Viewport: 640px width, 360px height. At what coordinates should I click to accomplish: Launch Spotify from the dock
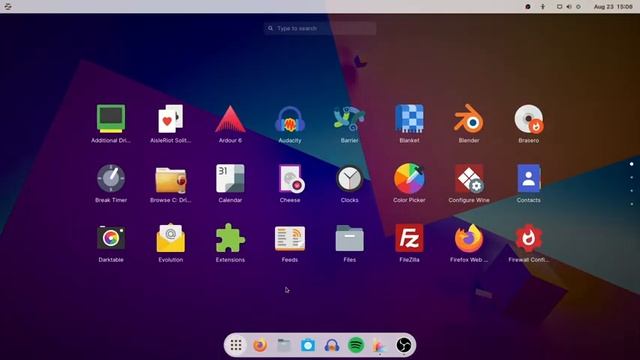[356, 345]
